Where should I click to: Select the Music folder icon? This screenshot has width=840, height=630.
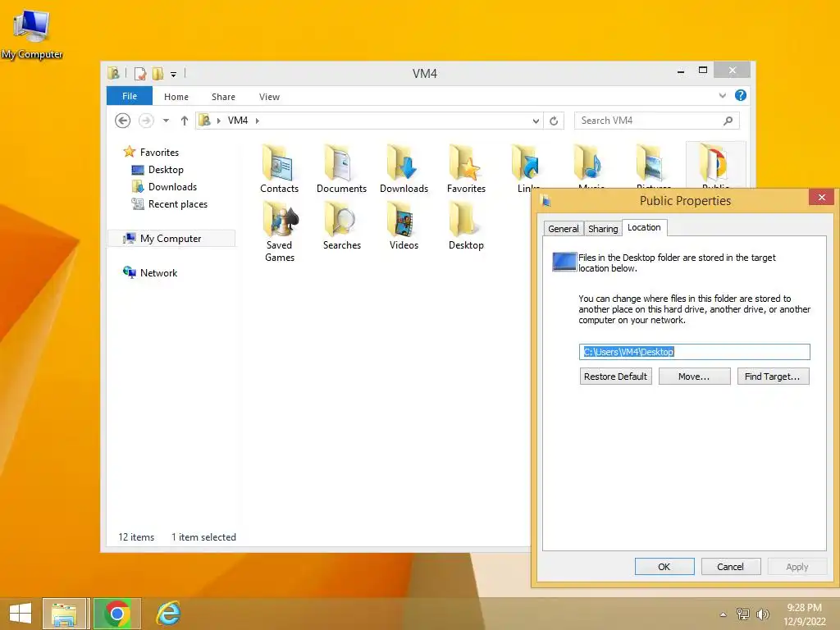pyautogui.click(x=590, y=163)
